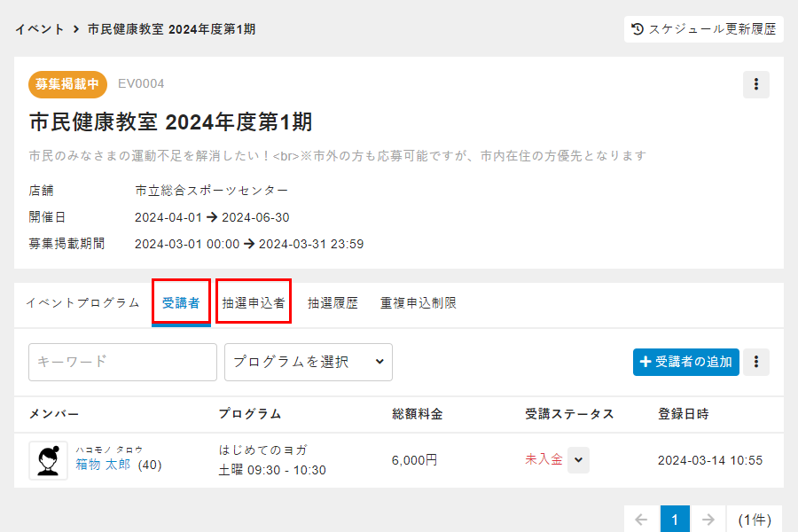Open the スケジュール更新履歴 history button
The width and height of the screenshot is (798, 532).
click(704, 29)
